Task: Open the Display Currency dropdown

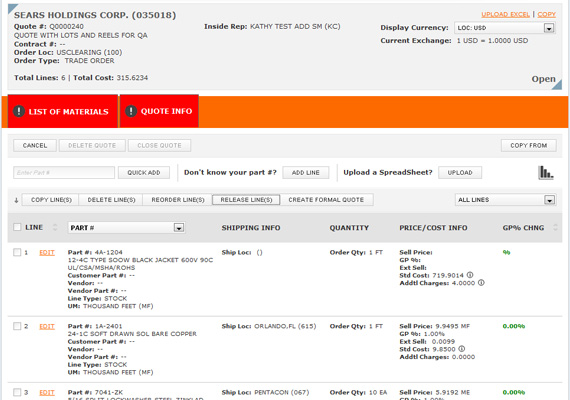Action: point(504,28)
